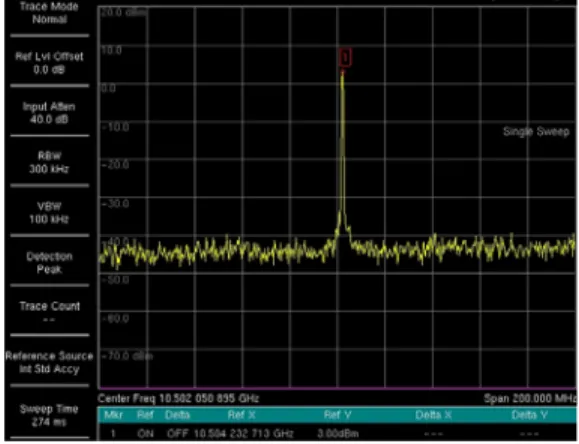Click the Ref Y column header

(x=338, y=415)
